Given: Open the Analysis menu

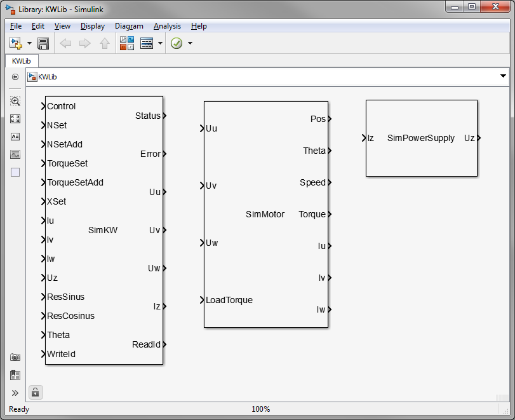Looking at the screenshot, I should pyautogui.click(x=167, y=26).
